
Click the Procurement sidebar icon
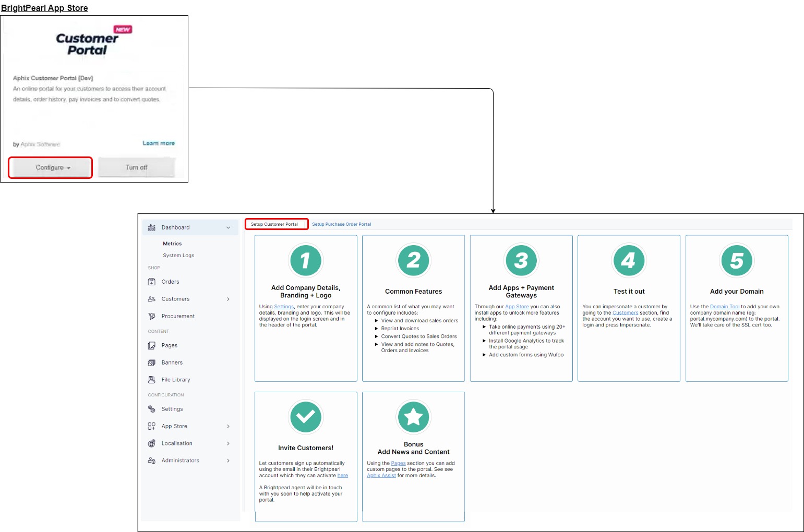click(x=152, y=316)
